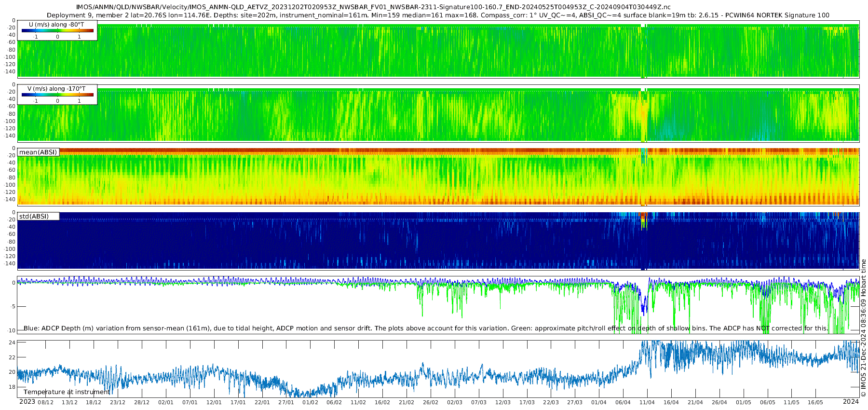
Task: Click the 01/02 date tick label
Action: point(310,403)
